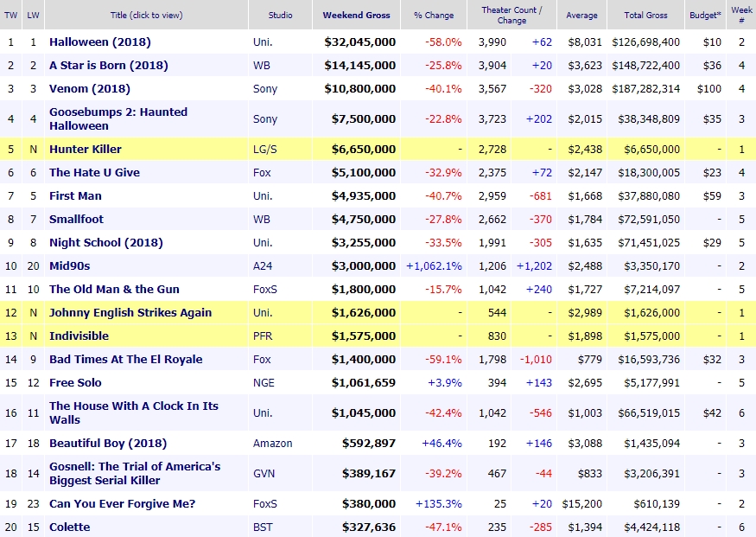Sort by the Total Gross column header

(x=645, y=15)
